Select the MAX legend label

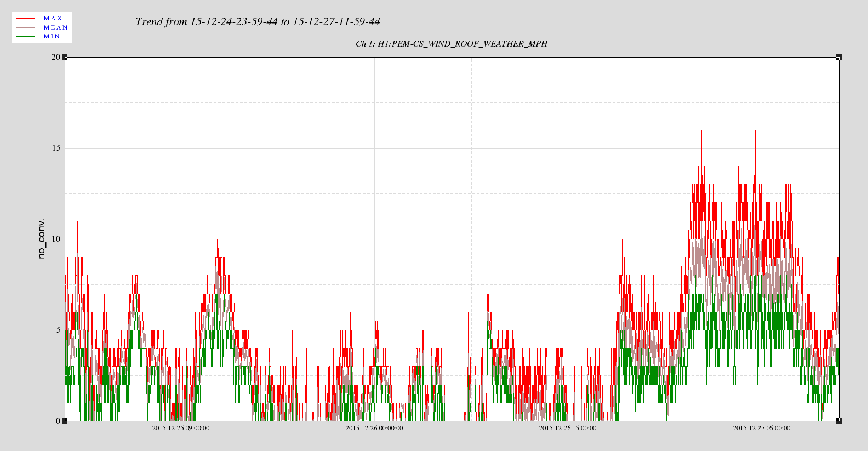click(53, 19)
